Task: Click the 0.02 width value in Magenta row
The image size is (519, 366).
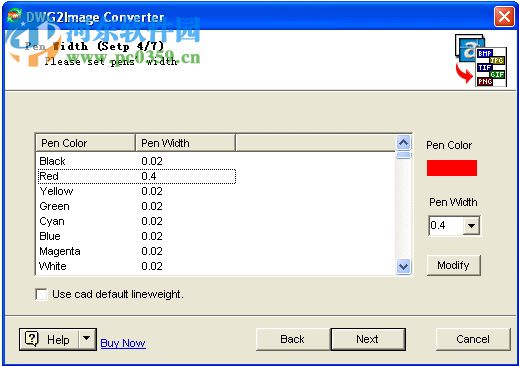Action: tap(152, 251)
